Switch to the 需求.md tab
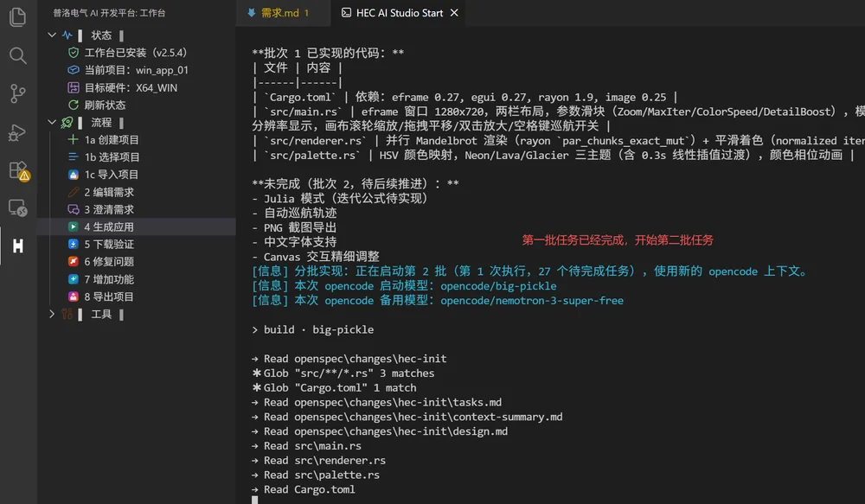Image resolution: width=865 pixels, height=504 pixels. tap(279, 13)
